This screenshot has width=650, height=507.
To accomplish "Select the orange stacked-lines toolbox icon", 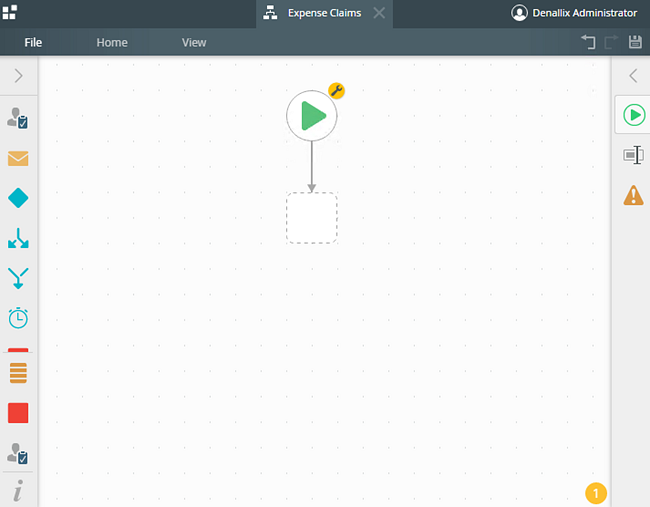I will click(x=18, y=373).
